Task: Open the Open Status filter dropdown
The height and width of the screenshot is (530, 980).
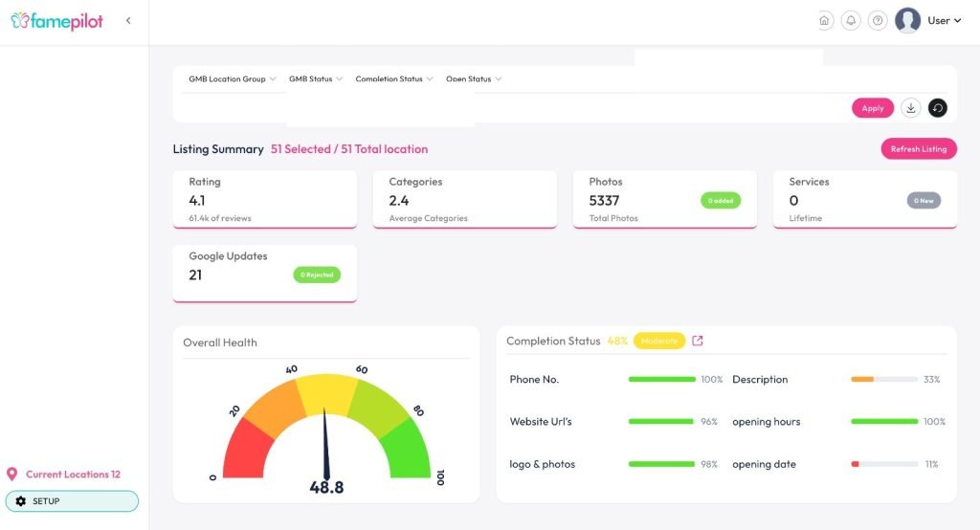Action: tap(473, 78)
